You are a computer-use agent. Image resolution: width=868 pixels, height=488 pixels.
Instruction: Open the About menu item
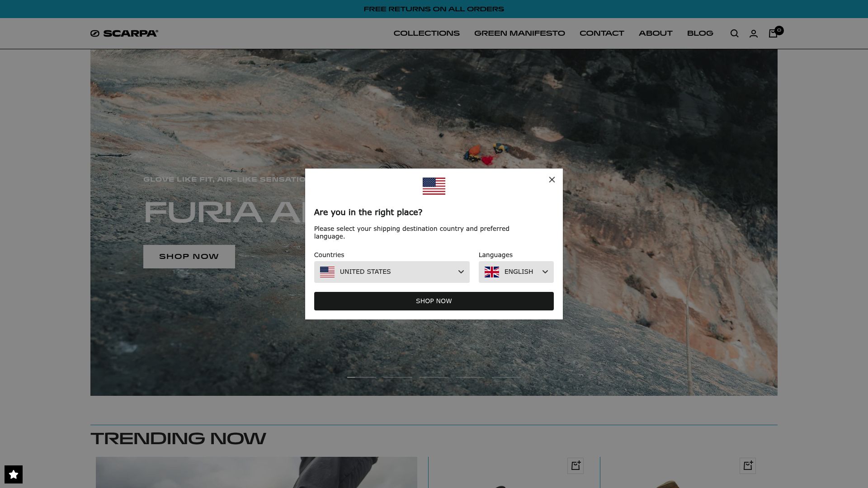click(656, 33)
